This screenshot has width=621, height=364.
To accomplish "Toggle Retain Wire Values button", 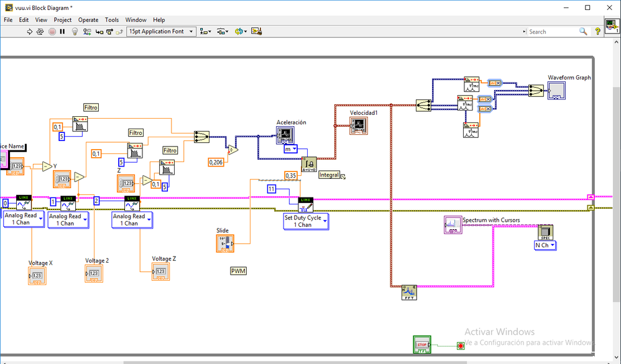I will 86,32.
